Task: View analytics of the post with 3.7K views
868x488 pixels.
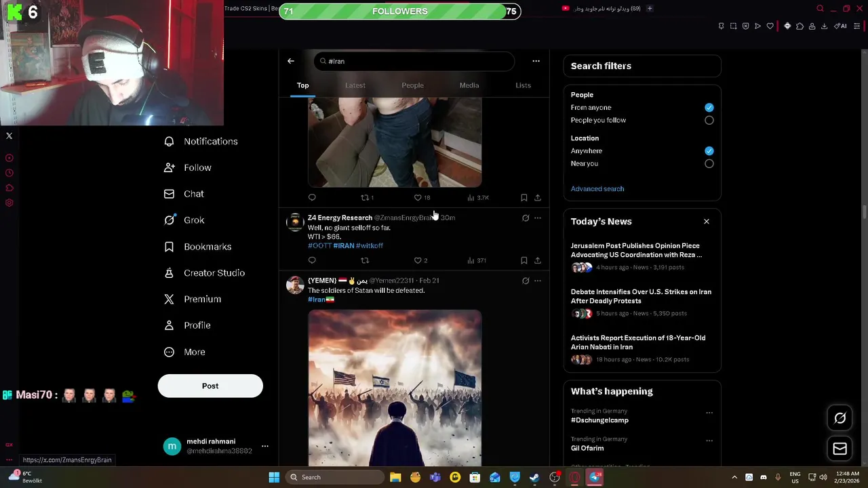Action: tap(477, 198)
